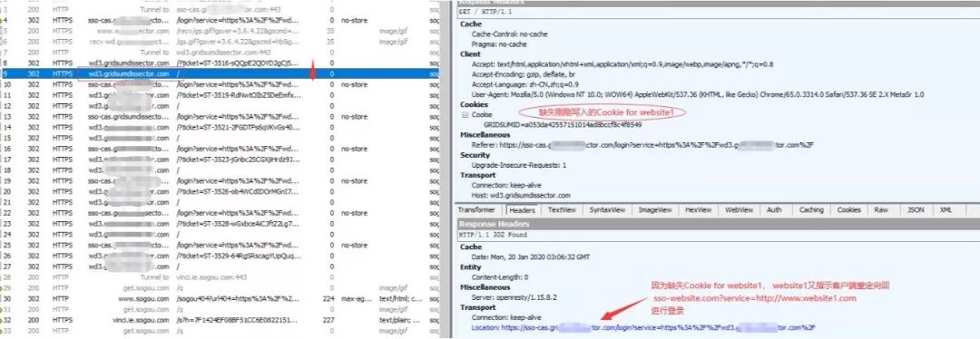Click the response Date header line
Viewport: 980px width, 339px height.
click(x=530, y=257)
